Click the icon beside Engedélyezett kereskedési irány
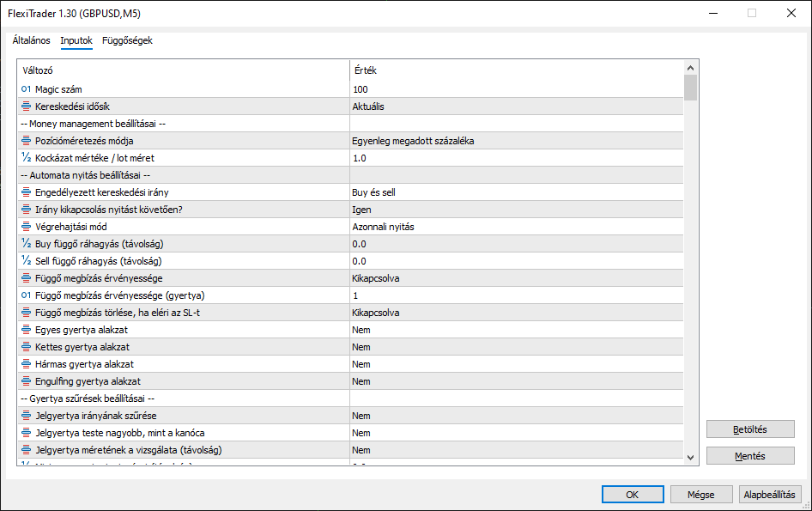Screen dimensions: 812x511 [26, 192]
